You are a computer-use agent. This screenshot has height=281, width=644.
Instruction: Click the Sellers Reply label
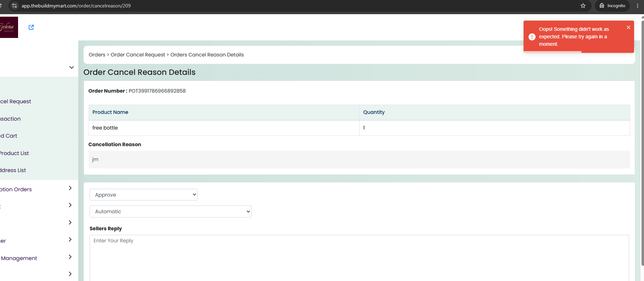[x=106, y=228]
